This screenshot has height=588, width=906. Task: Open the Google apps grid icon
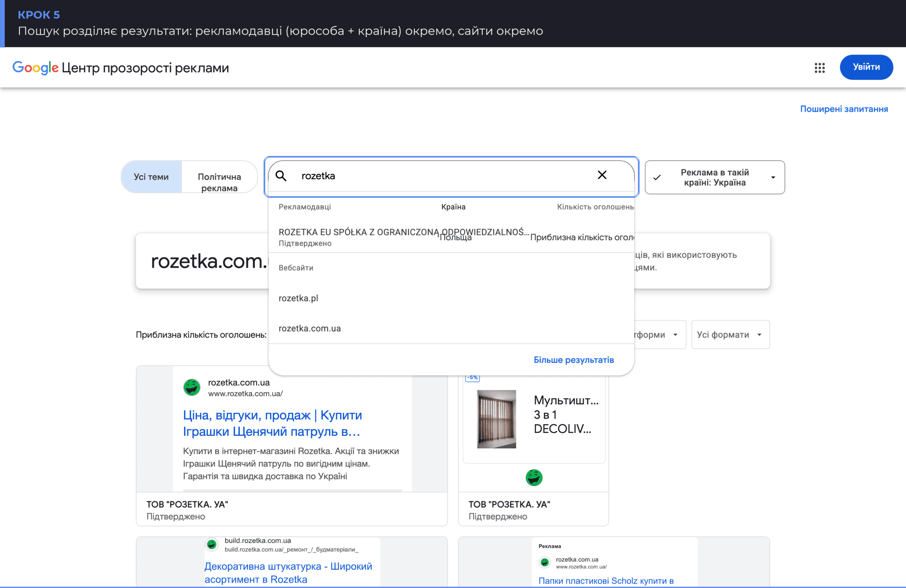pyautogui.click(x=819, y=68)
